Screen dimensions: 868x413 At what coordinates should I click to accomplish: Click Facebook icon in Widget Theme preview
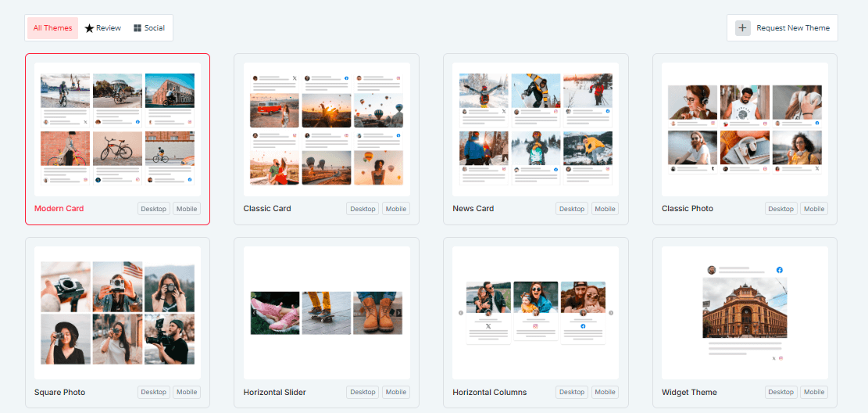pyautogui.click(x=779, y=270)
